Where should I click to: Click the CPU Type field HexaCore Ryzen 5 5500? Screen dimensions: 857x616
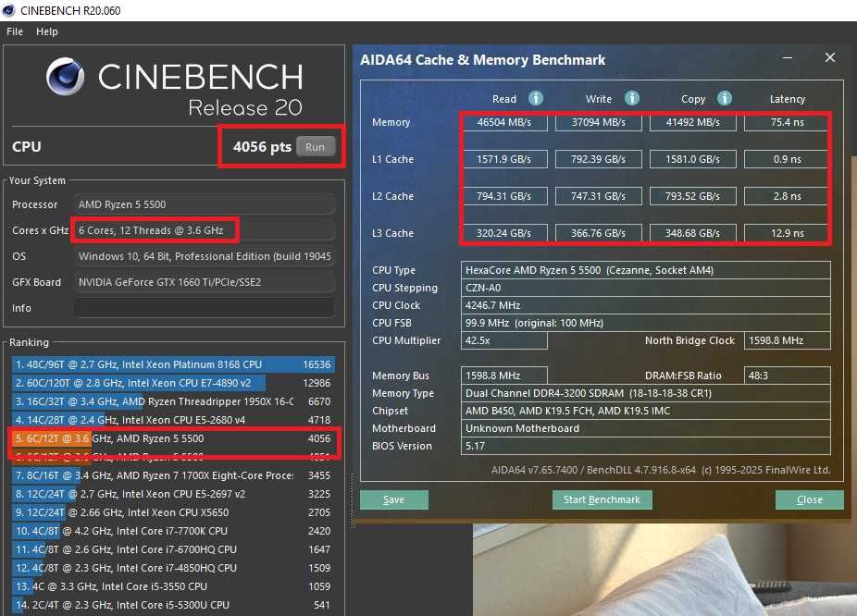pyautogui.click(x=646, y=270)
